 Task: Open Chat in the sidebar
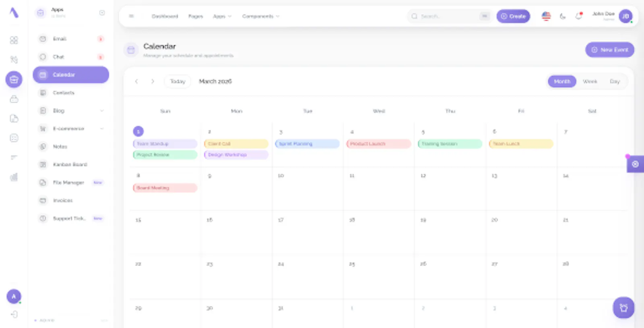71,57
